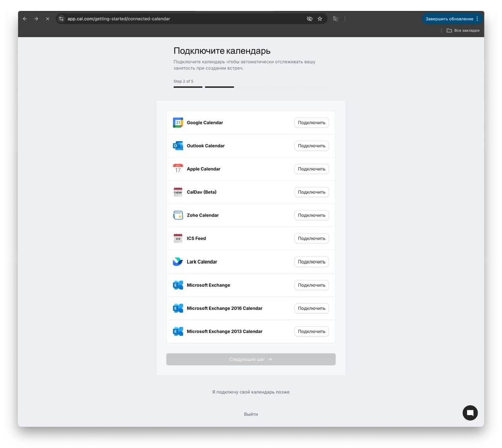
Task: Open the support chat bubble
Action: [x=470, y=413]
